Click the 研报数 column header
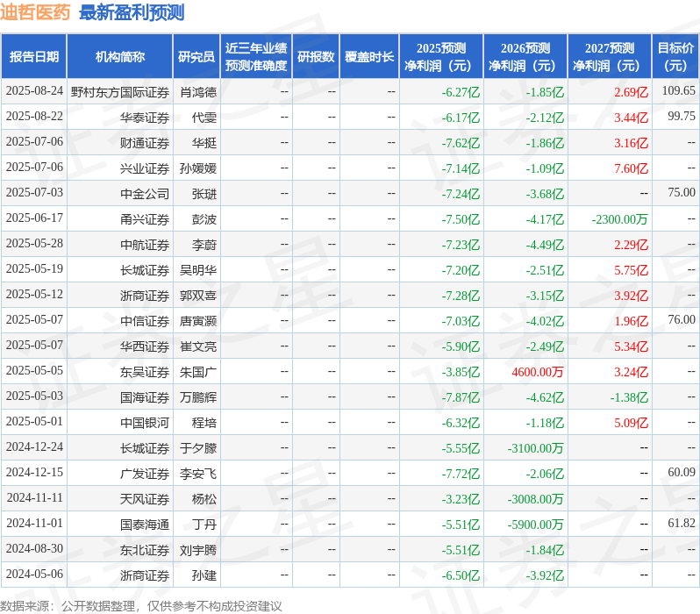 point(316,57)
